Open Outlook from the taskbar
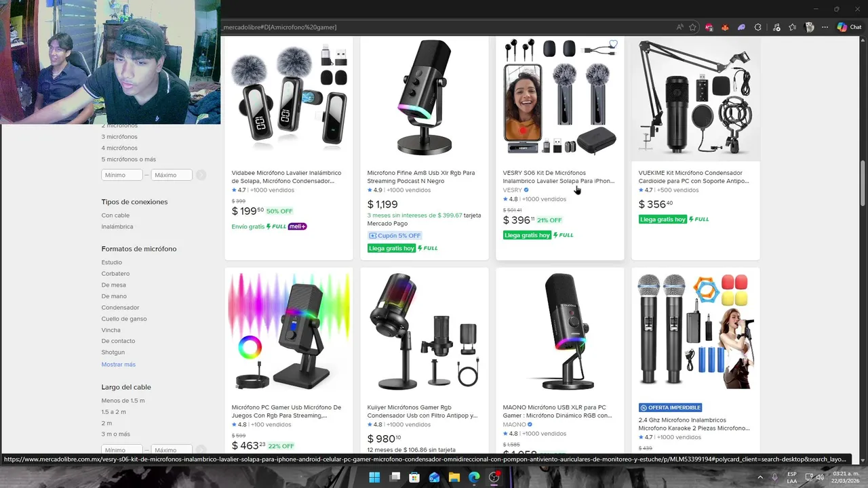Image resolution: width=868 pixels, height=488 pixels. (435, 477)
